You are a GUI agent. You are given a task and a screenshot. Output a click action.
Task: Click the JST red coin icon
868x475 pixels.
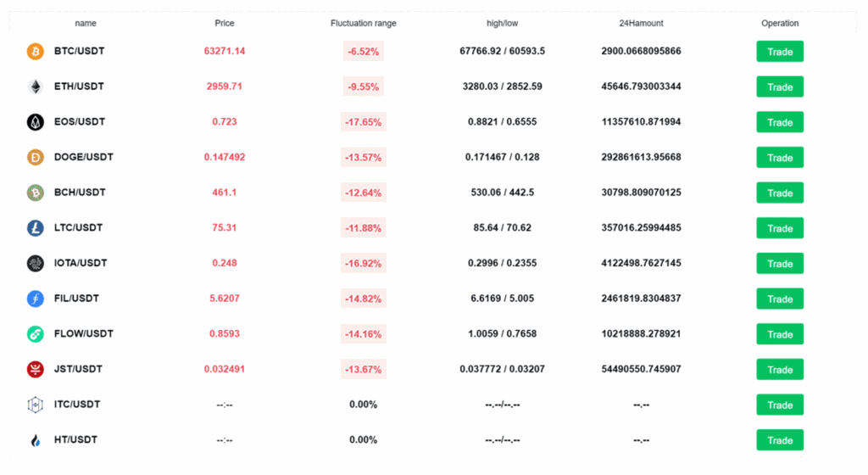(x=35, y=369)
